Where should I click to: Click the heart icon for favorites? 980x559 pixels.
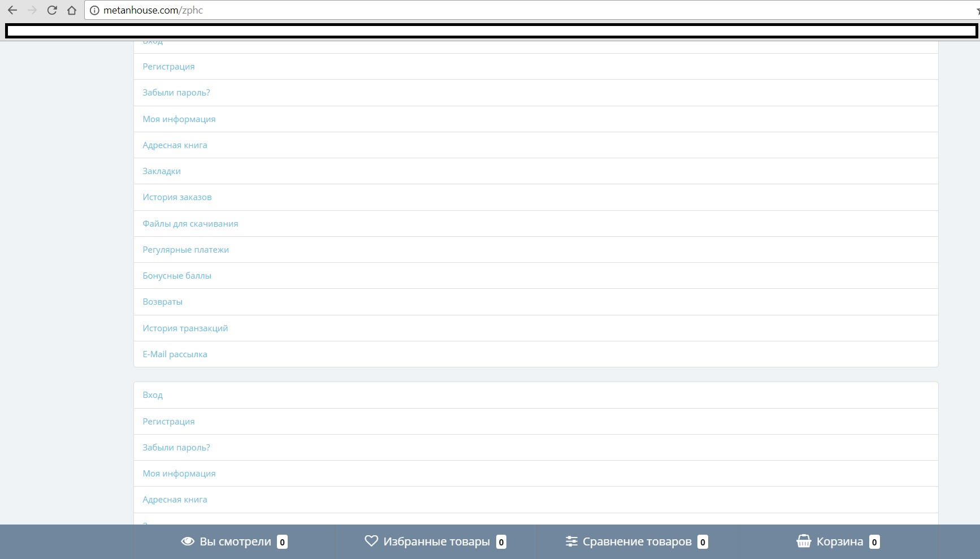[x=371, y=541]
